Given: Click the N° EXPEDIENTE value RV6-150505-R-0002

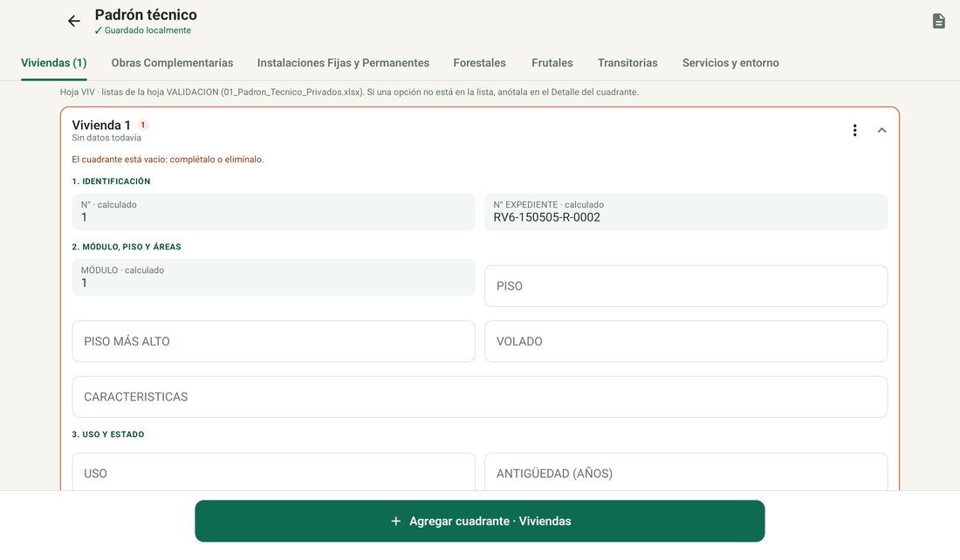Looking at the screenshot, I should [546, 217].
